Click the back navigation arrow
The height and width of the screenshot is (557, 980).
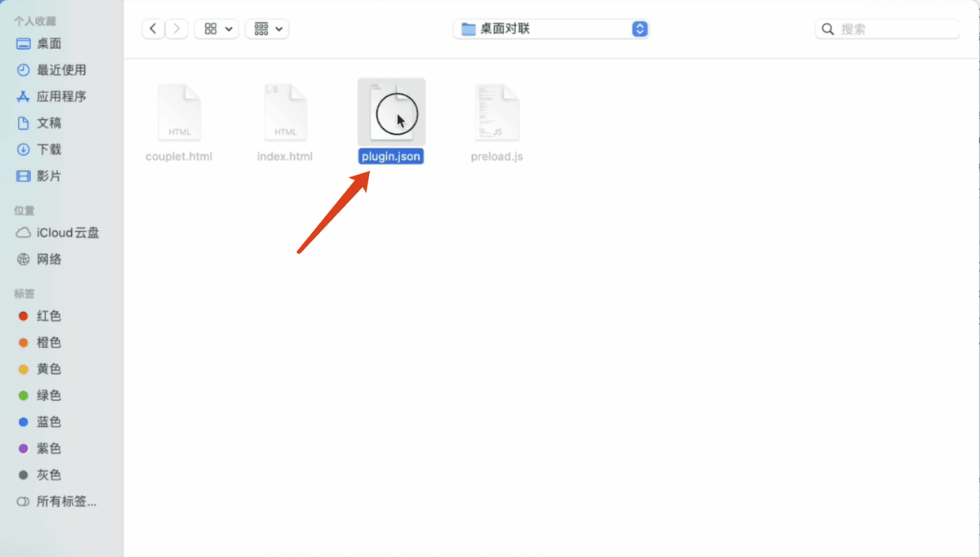tap(153, 28)
